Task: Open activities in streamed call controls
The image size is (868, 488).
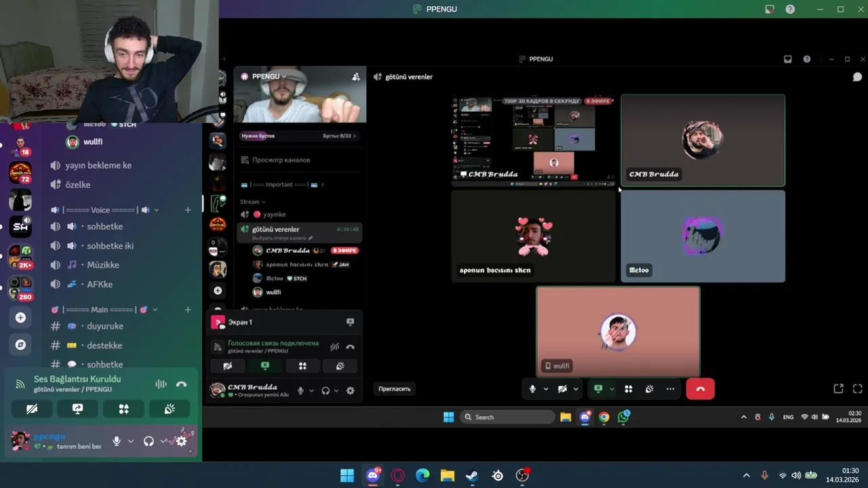Action: point(629,389)
